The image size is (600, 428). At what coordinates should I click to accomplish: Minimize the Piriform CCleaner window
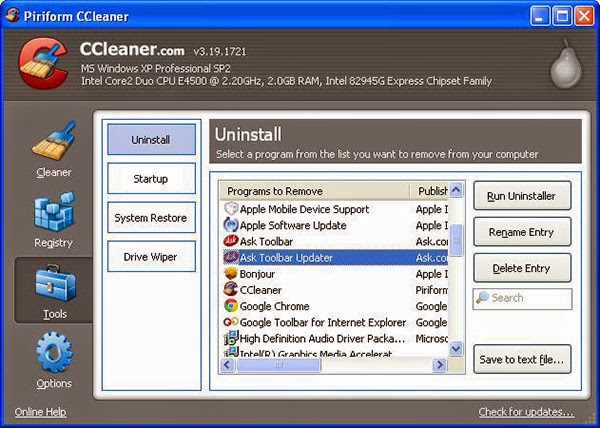[x=540, y=16]
